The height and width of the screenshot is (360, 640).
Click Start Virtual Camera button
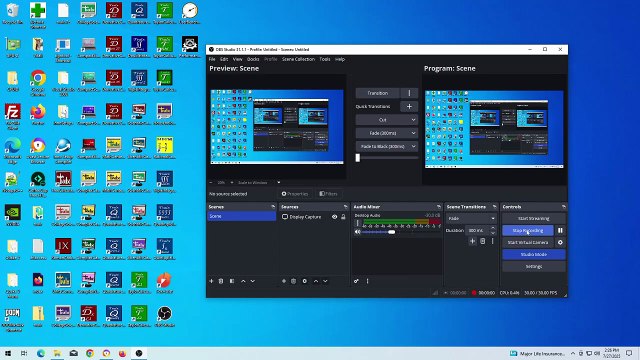pos(528,242)
